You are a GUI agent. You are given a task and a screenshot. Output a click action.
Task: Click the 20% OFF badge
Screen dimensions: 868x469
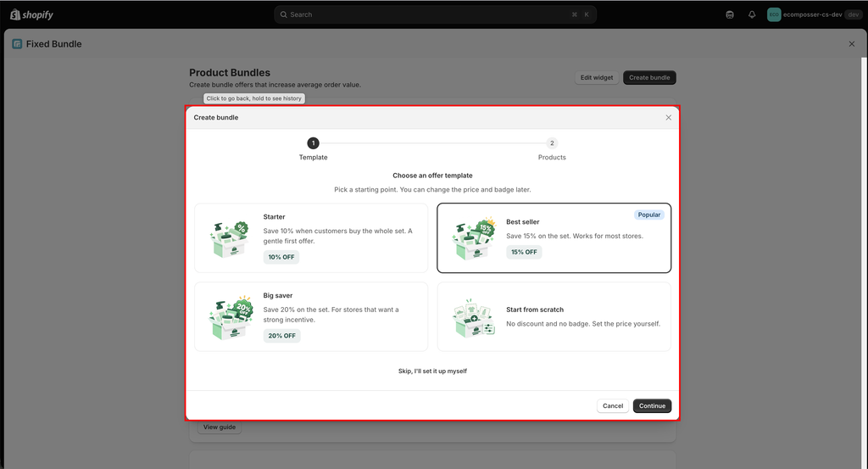pos(281,336)
